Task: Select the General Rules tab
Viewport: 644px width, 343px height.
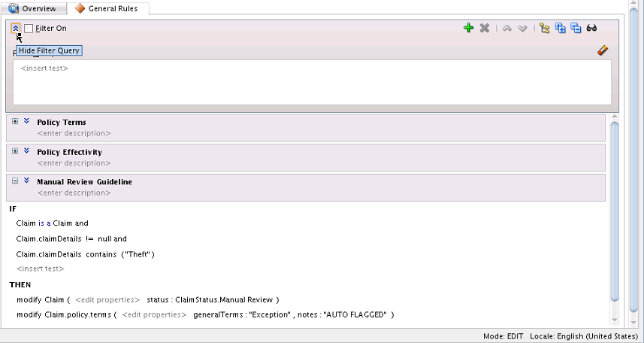Action: [x=107, y=8]
